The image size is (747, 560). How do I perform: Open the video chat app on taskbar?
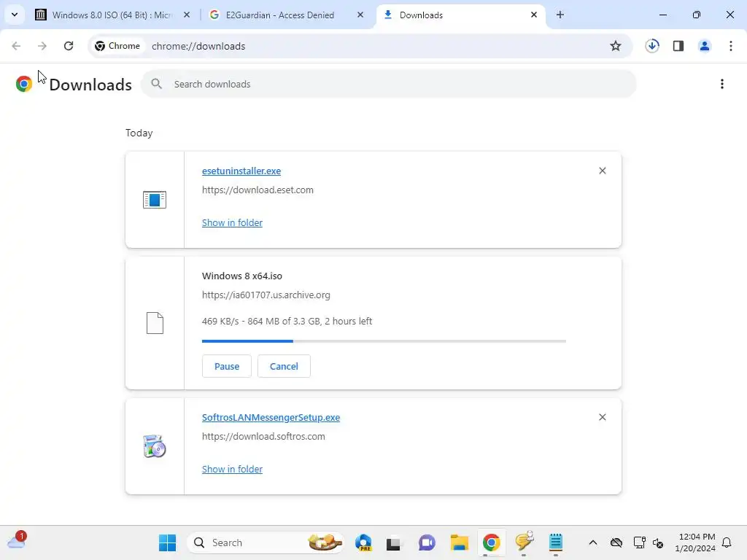click(x=427, y=542)
